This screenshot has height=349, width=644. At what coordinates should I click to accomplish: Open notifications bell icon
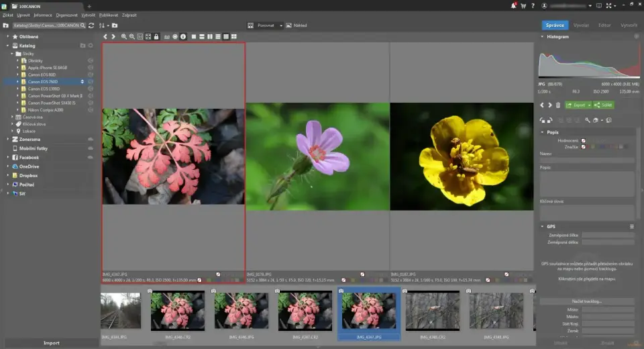pyautogui.click(x=513, y=6)
